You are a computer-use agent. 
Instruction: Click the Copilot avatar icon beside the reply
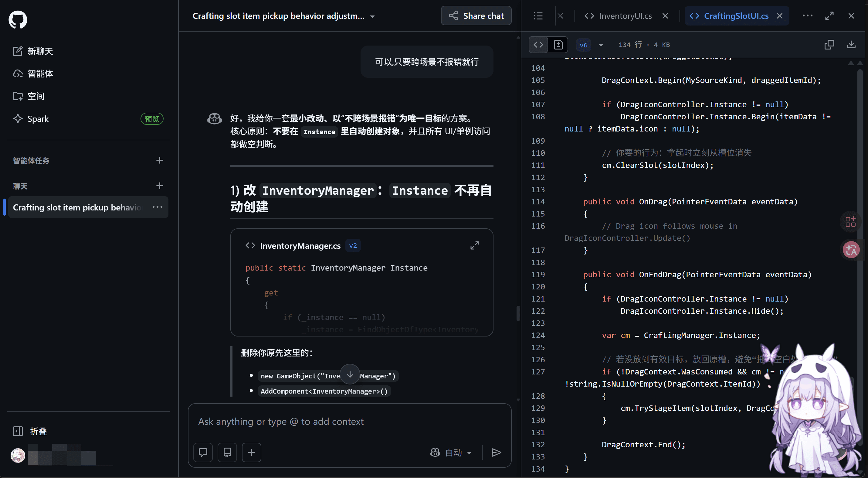pyautogui.click(x=214, y=119)
